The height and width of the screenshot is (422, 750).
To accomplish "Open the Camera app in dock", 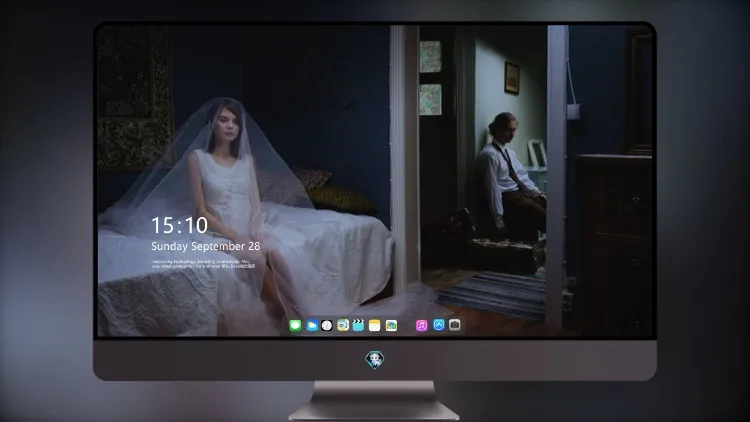I will coord(454,325).
